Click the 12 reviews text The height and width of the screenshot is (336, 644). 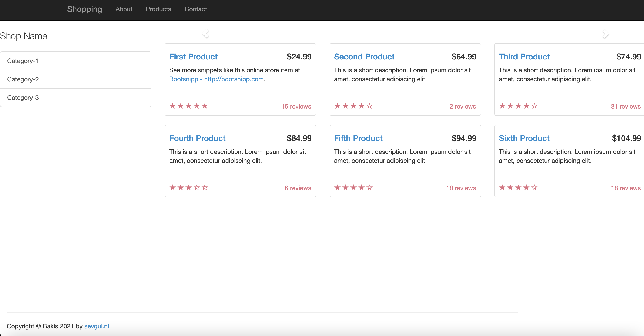[461, 106]
